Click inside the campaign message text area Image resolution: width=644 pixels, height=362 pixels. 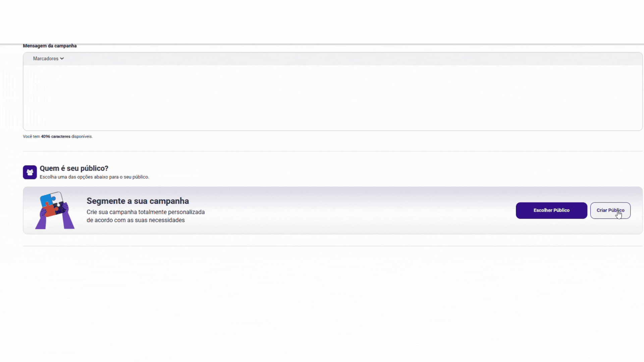point(332,98)
